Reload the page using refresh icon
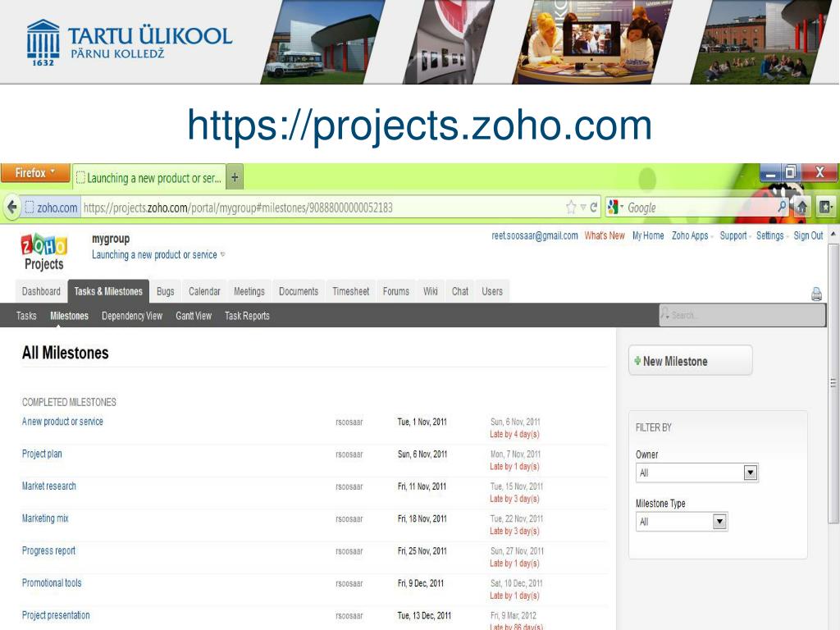Image resolution: width=840 pixels, height=630 pixels. click(594, 208)
